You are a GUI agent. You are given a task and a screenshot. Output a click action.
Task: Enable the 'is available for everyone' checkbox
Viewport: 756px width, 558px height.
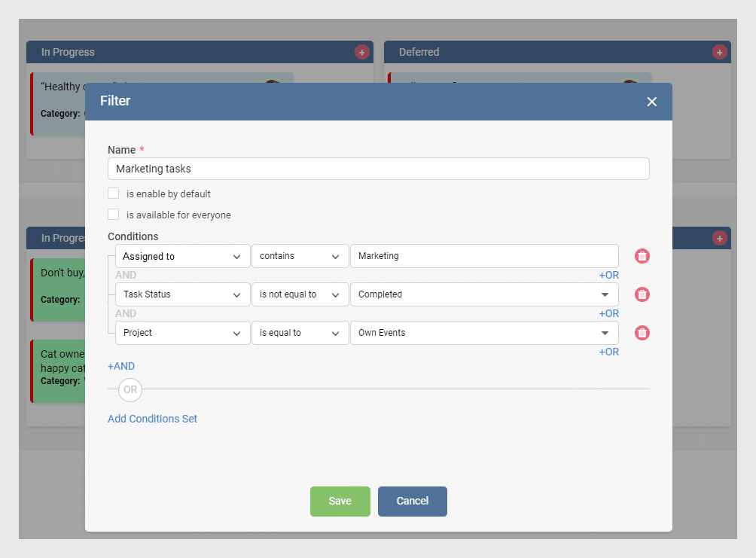[x=113, y=215]
